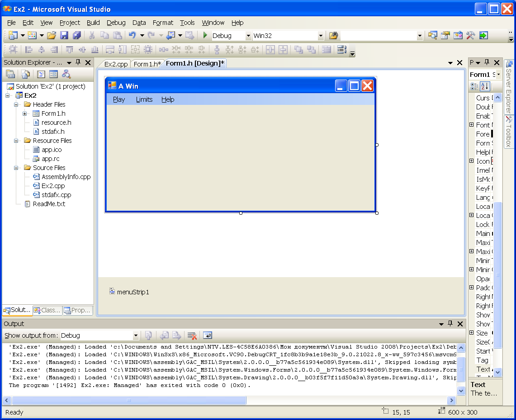This screenshot has width=516, height=420.
Task: Open the Tools menu
Action: point(187,23)
